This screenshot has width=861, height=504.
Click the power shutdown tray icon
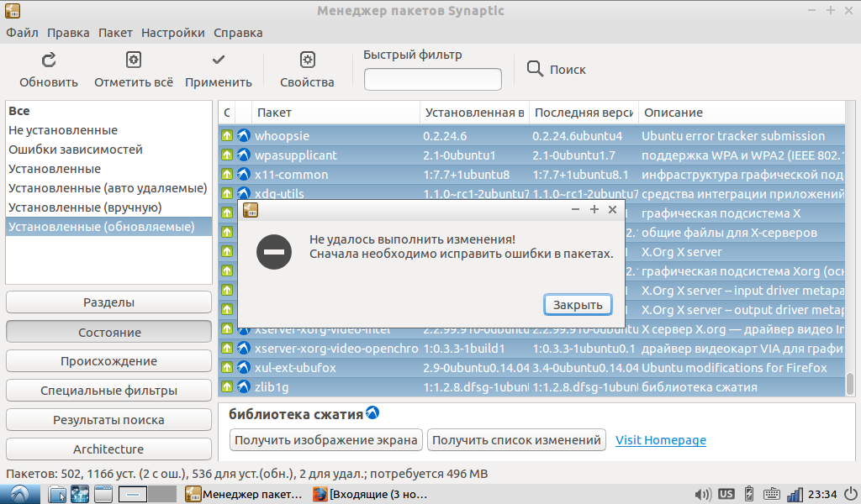pyautogui.click(x=851, y=494)
